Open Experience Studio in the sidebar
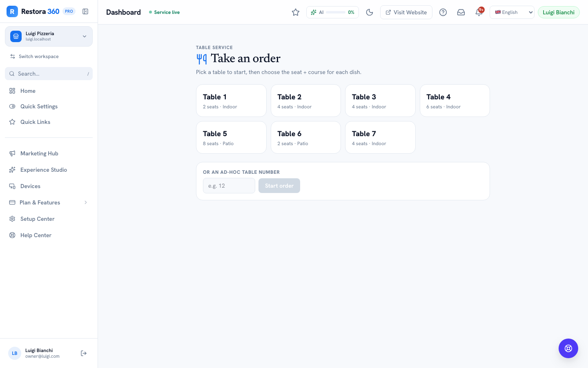The height and width of the screenshot is (368, 588). pyautogui.click(x=49, y=170)
